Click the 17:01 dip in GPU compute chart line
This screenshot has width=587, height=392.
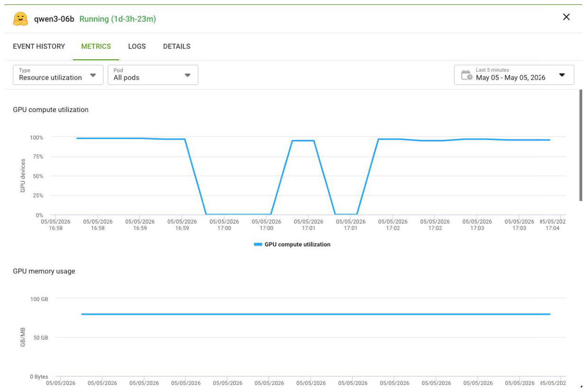point(346,214)
